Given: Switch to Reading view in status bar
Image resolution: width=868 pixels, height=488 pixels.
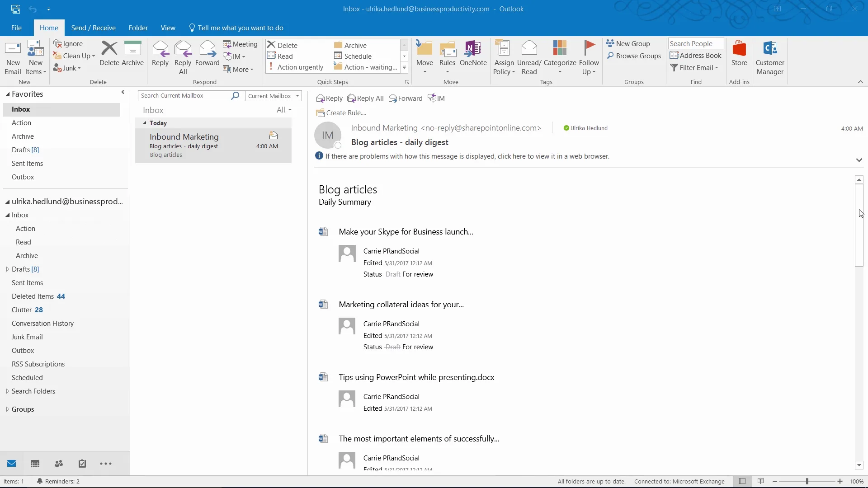Looking at the screenshot, I should (x=761, y=482).
